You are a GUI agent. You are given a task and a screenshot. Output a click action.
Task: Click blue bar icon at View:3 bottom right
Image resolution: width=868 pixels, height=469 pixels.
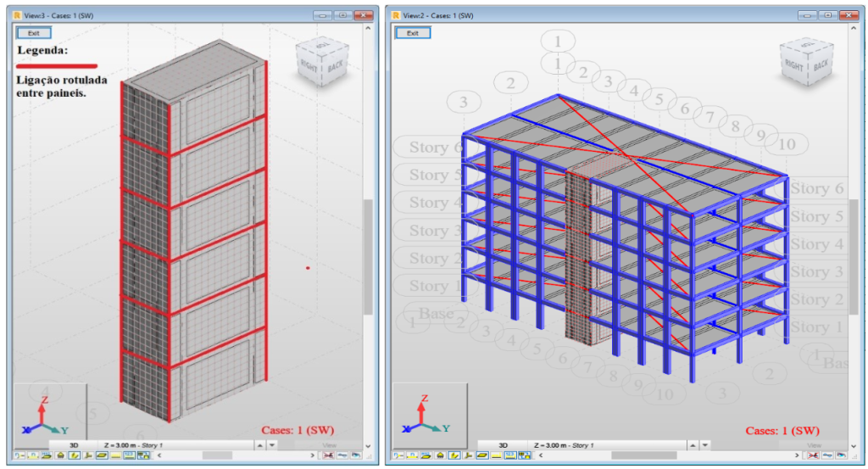pos(342,455)
